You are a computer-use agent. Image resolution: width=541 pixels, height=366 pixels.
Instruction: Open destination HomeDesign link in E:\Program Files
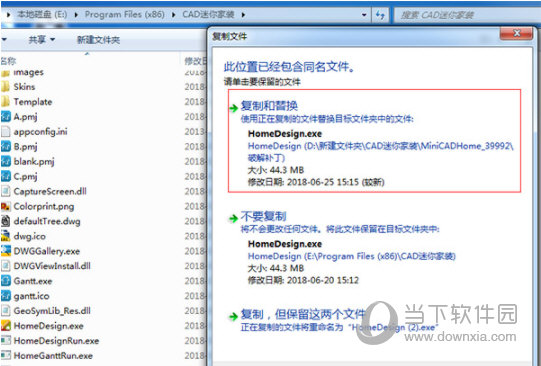click(352, 256)
